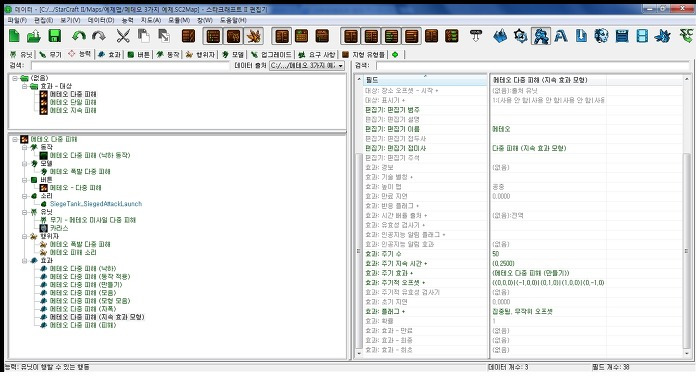Screen dimensions: 700x376
Task: Click the gray redo arrow icon
Action: (99, 36)
